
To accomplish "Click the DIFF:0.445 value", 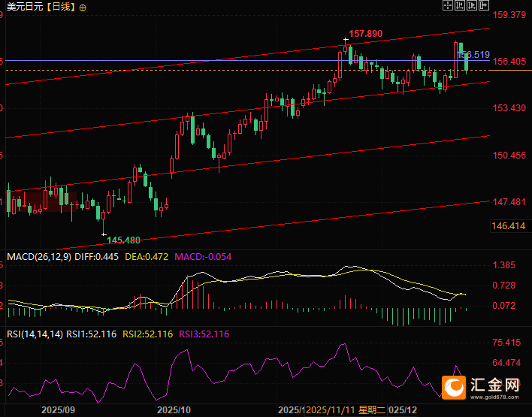I will pos(96,257).
